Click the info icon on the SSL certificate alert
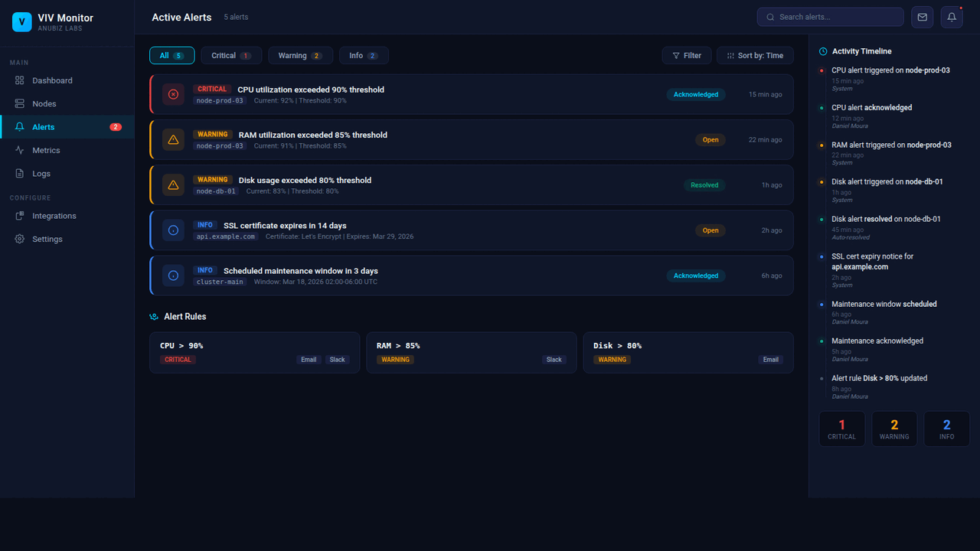The image size is (980, 551). point(173,230)
